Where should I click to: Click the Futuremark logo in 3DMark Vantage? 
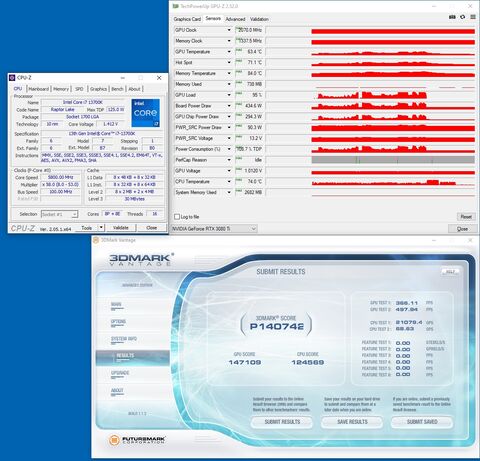(137, 440)
